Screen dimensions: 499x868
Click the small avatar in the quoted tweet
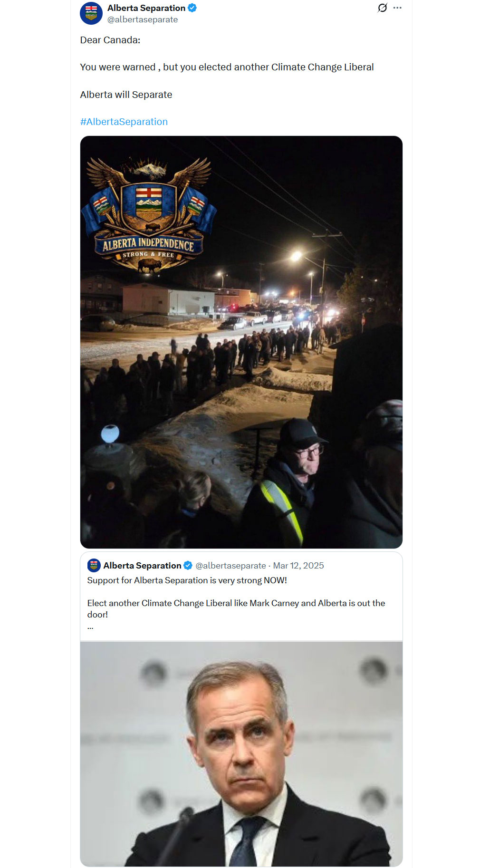(x=94, y=565)
